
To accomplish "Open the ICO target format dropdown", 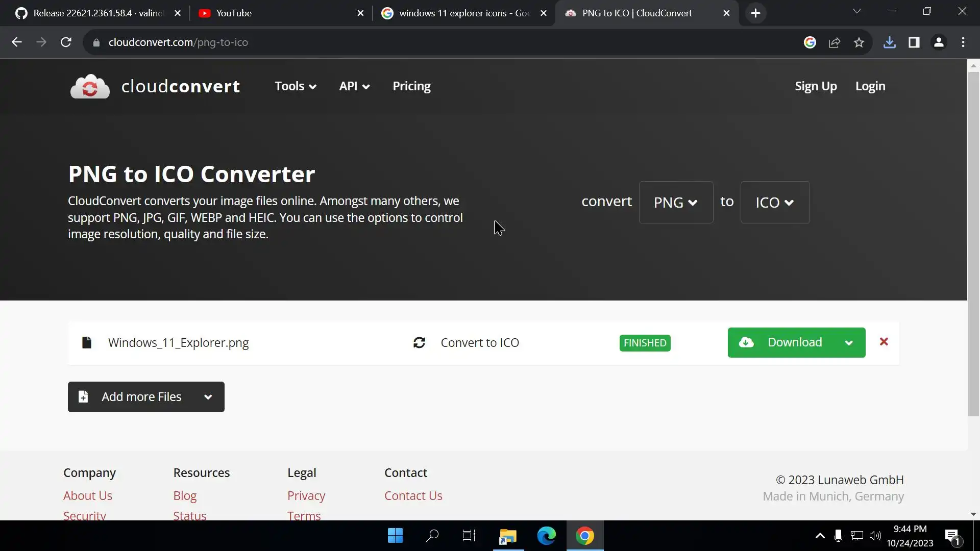I will pos(775,203).
